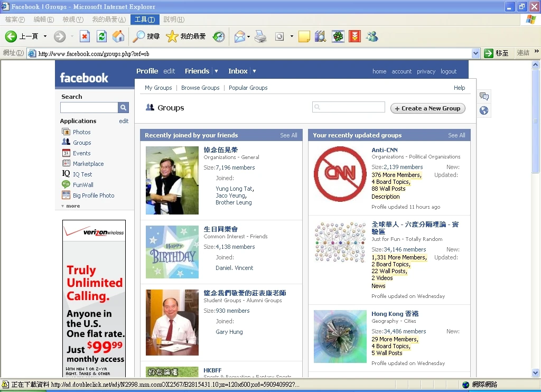
Task: Click the Mail envelope toolbar icon
Action: (240, 36)
